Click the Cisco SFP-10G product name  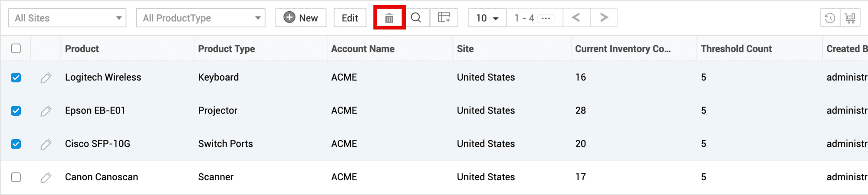click(98, 143)
